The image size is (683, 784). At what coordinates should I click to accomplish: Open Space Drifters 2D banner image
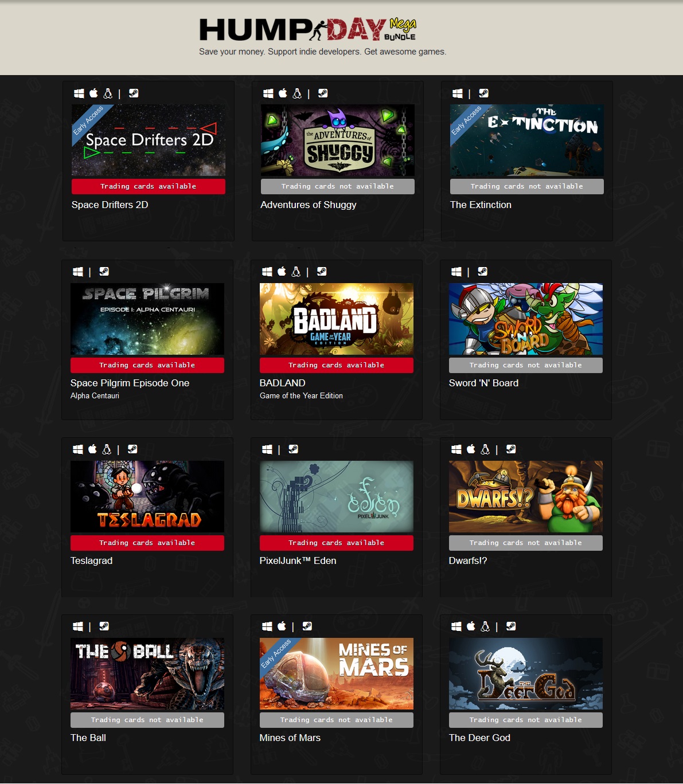(x=149, y=140)
